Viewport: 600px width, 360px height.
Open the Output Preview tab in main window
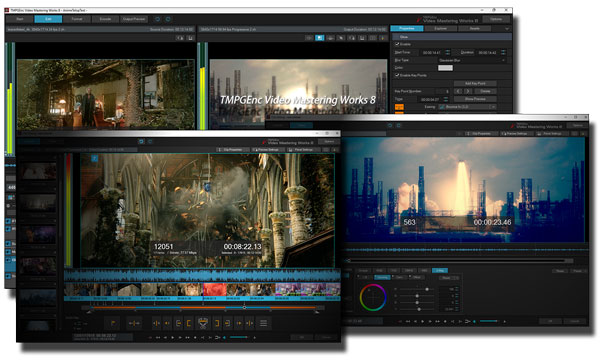[x=134, y=19]
